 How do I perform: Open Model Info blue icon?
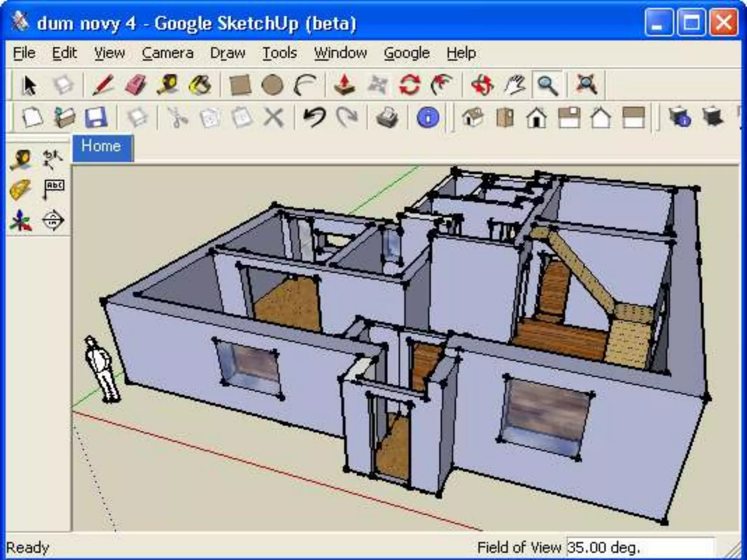pyautogui.click(x=427, y=117)
